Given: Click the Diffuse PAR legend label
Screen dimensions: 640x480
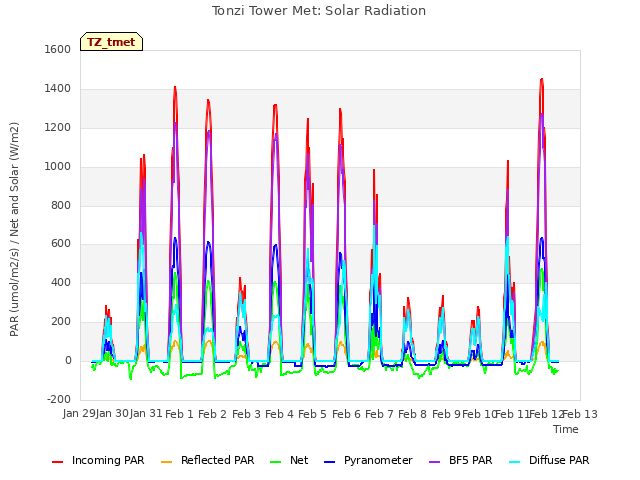Looking at the screenshot, I should pyautogui.click(x=559, y=460).
